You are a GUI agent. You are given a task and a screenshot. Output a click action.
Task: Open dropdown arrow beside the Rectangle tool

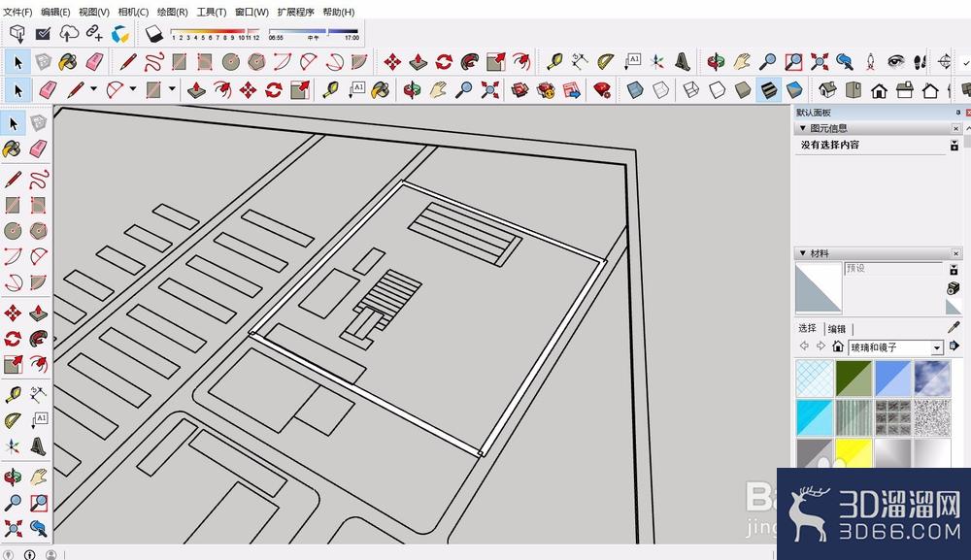pos(172,89)
